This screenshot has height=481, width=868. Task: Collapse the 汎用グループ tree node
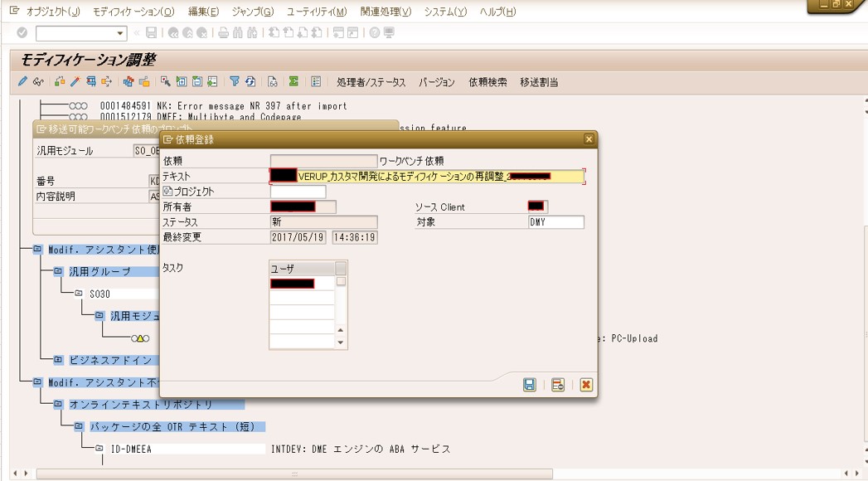pyautogui.click(x=58, y=271)
